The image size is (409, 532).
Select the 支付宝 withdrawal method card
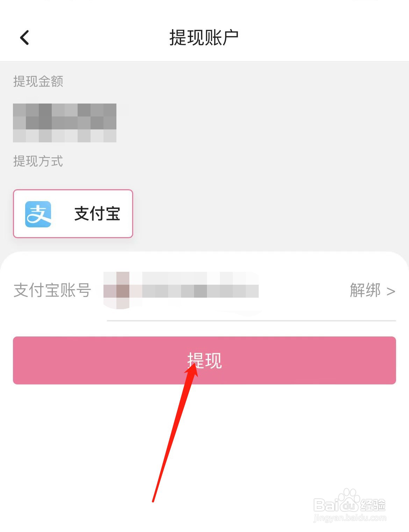click(x=73, y=214)
